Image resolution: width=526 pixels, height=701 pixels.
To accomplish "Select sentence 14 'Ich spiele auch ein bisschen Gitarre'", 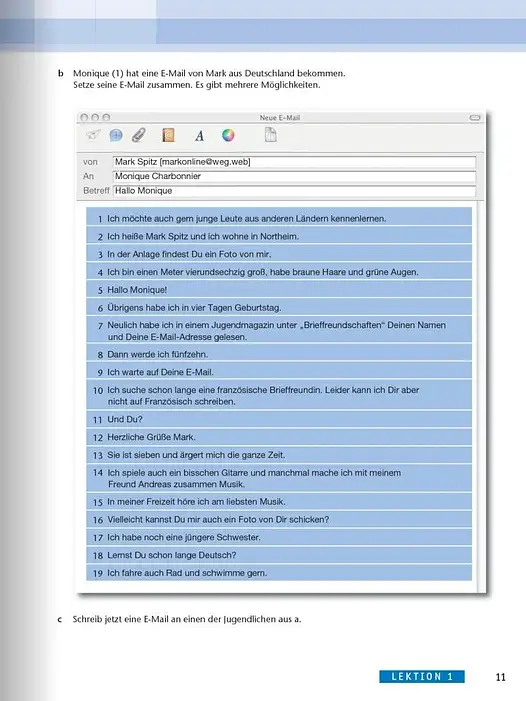I will (x=279, y=478).
